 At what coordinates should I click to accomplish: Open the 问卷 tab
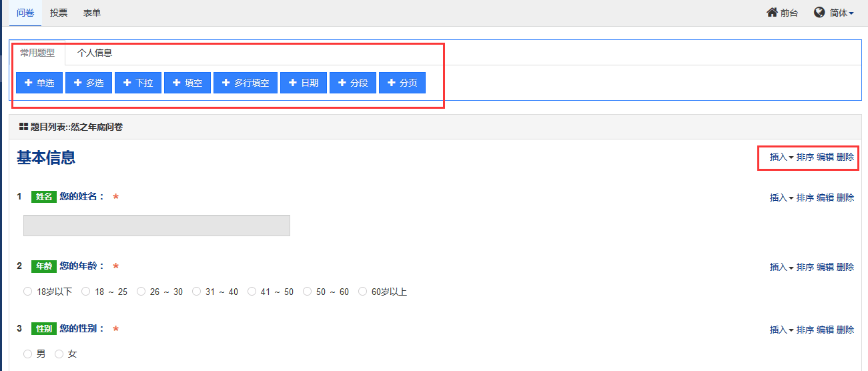click(x=25, y=13)
